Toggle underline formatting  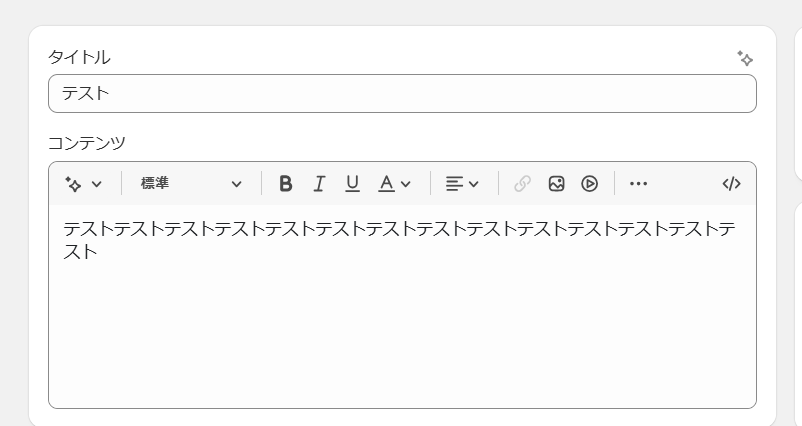pyautogui.click(x=352, y=184)
